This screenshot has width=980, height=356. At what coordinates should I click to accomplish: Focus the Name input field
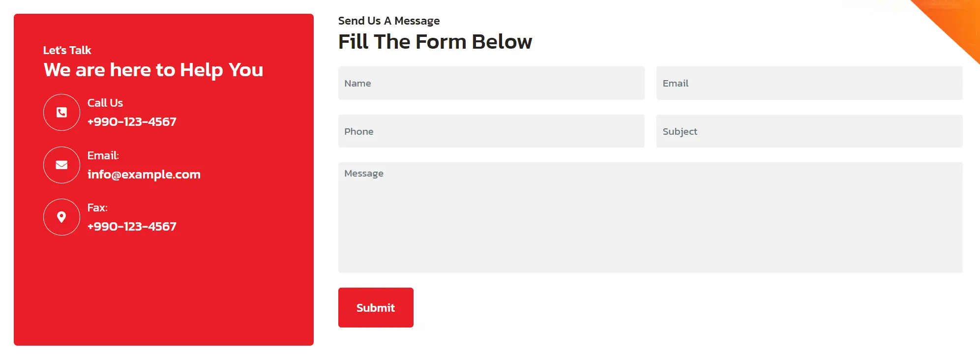(491, 83)
